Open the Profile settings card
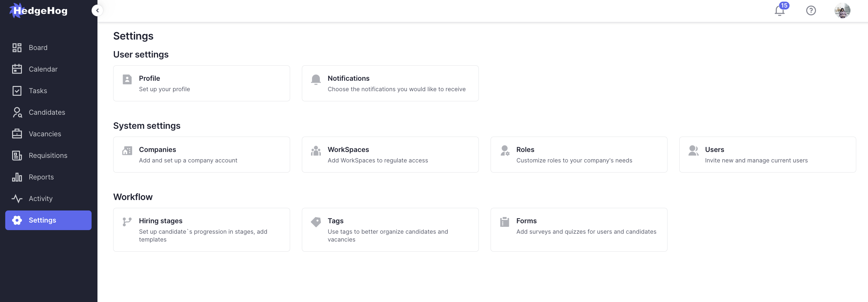The height and width of the screenshot is (302, 868). click(x=201, y=83)
